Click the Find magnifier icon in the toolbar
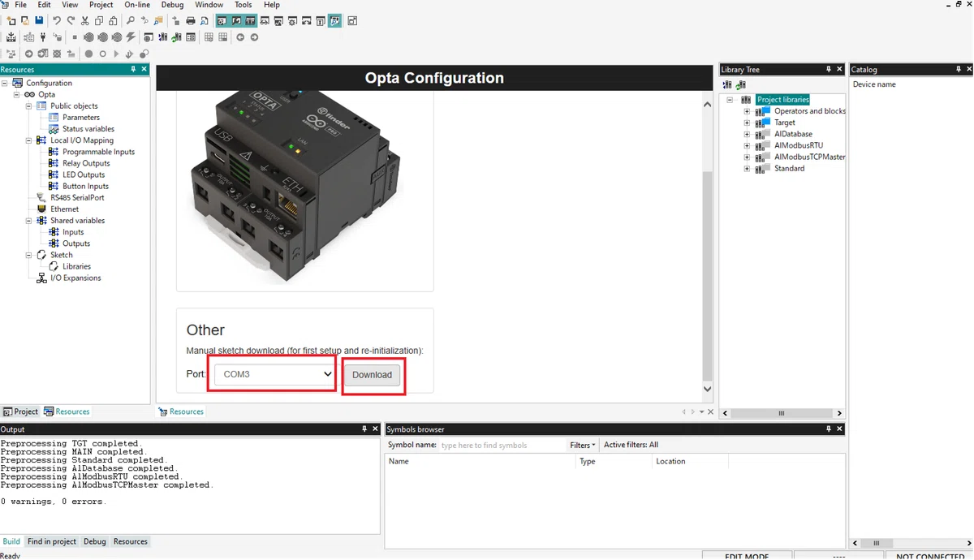 point(131,20)
